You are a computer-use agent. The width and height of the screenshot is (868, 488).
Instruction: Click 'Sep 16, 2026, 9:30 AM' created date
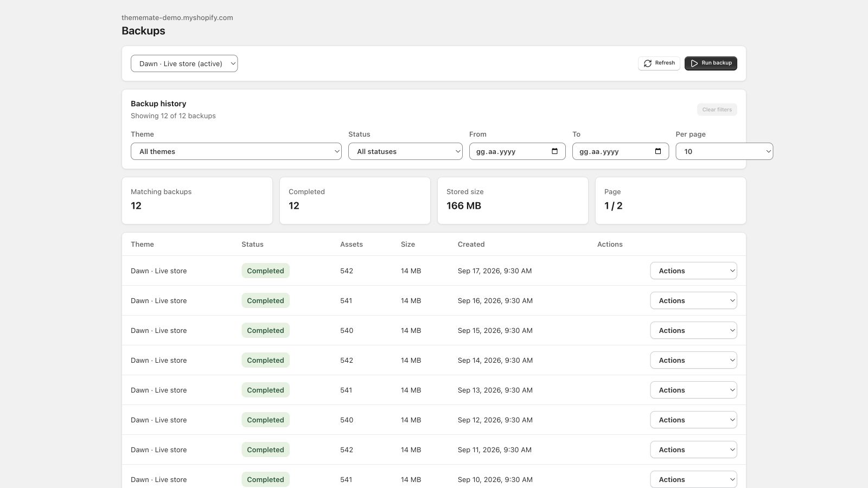495,300
